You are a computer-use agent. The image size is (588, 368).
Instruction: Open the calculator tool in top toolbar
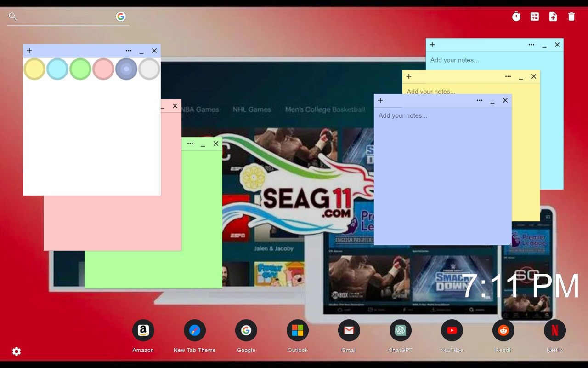pyautogui.click(x=535, y=17)
